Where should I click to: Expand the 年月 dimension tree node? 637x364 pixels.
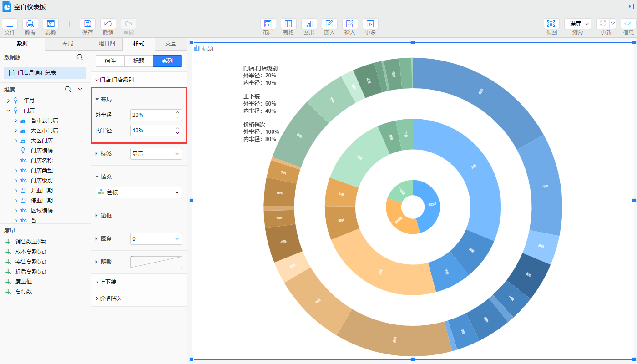[8, 101]
